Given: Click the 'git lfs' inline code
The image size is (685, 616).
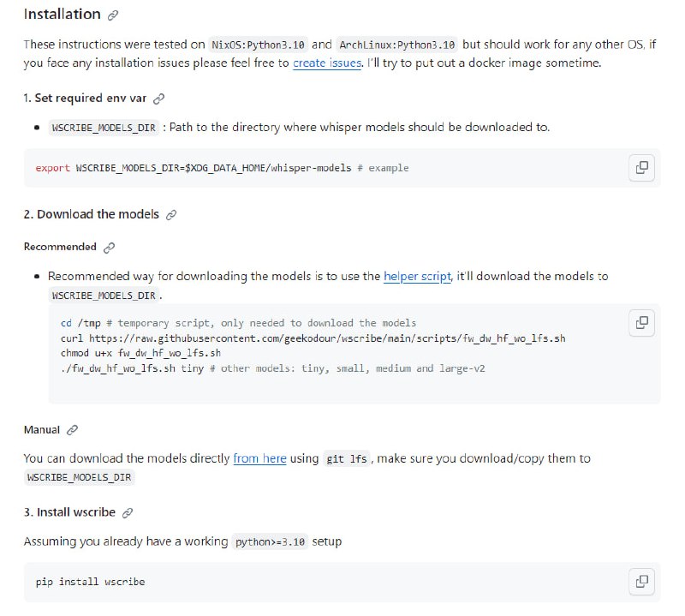Looking at the screenshot, I should pos(346,459).
